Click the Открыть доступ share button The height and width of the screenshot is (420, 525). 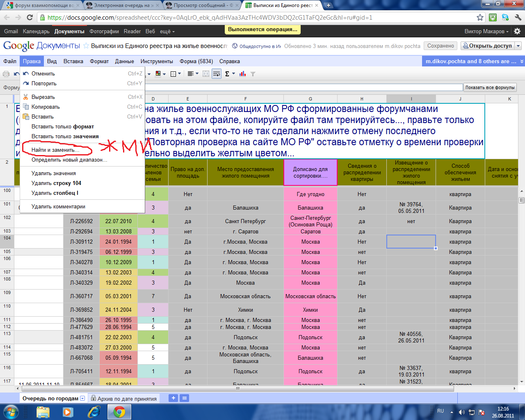(x=487, y=46)
